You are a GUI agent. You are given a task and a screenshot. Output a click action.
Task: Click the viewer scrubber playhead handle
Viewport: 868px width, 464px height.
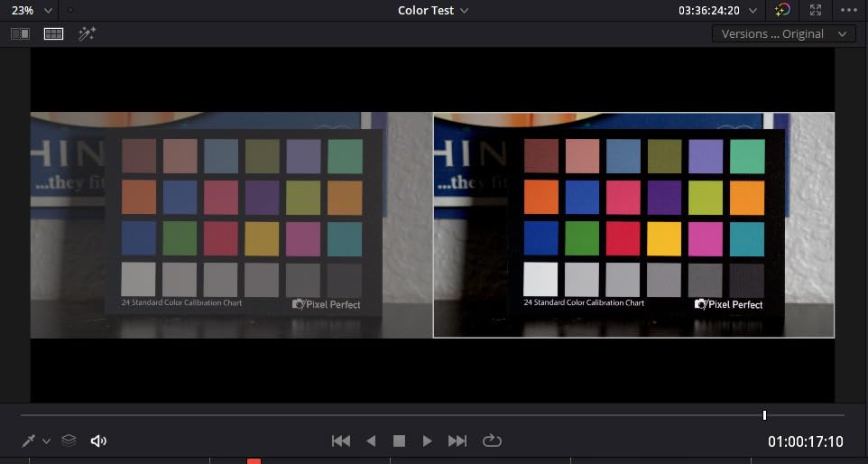point(764,415)
